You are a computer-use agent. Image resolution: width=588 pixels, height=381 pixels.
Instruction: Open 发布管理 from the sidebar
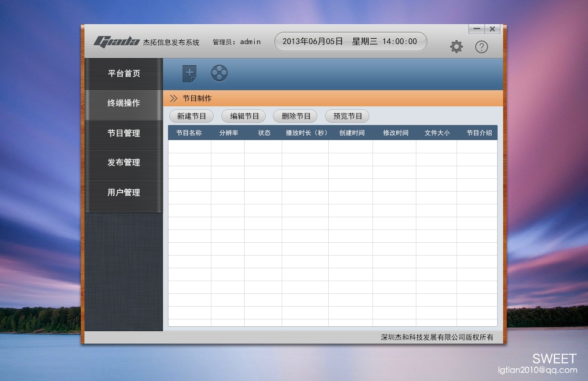124,162
